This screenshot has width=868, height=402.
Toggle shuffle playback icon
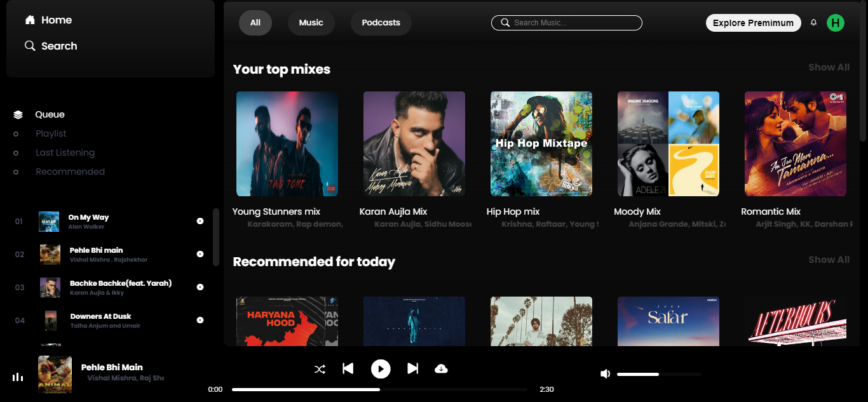click(x=320, y=369)
